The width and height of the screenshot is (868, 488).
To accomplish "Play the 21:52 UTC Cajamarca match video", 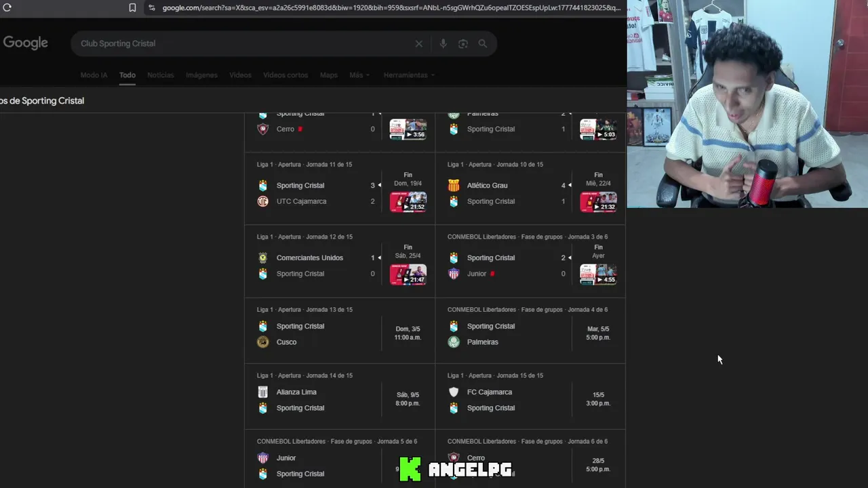I will tap(408, 201).
